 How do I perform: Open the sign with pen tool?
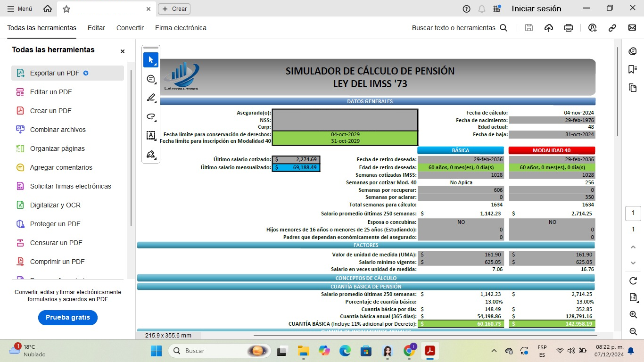point(151,154)
